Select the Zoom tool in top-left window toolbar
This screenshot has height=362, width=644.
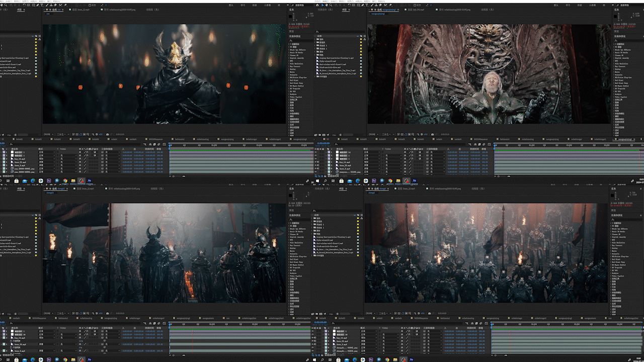tap(6, 5)
